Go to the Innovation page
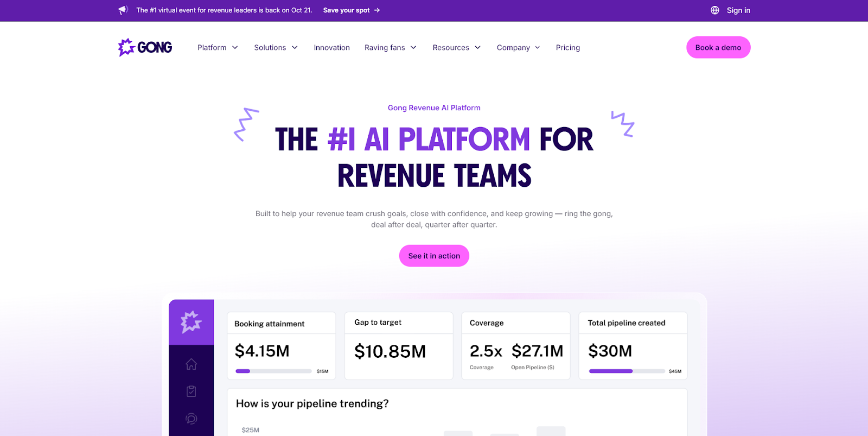The width and height of the screenshot is (868, 436). click(331, 48)
